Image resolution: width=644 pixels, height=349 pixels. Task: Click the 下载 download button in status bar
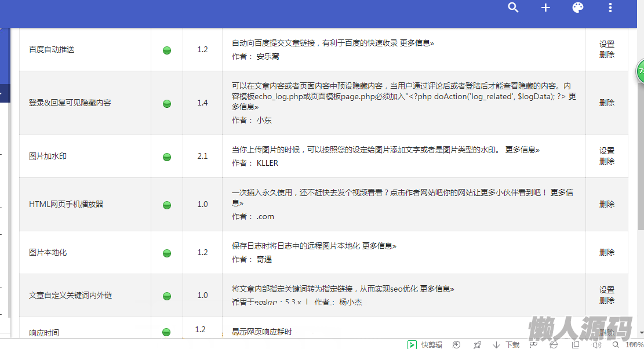[506, 344]
